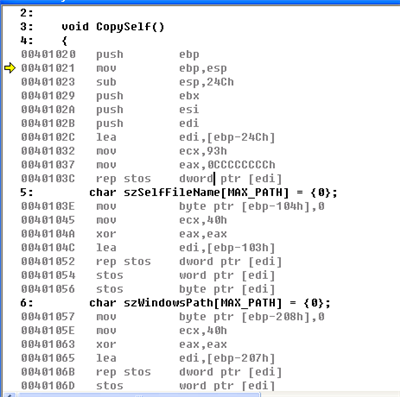Click the operand 'edi,[ebp-24Ch]'

(x=227, y=137)
